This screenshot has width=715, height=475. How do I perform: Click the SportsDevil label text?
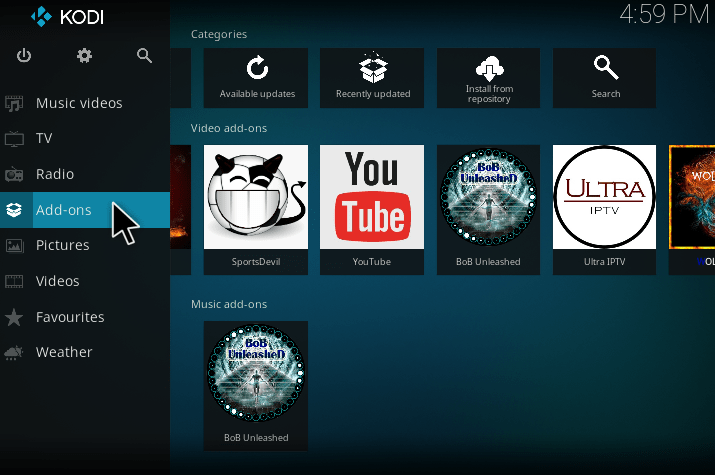coord(256,262)
